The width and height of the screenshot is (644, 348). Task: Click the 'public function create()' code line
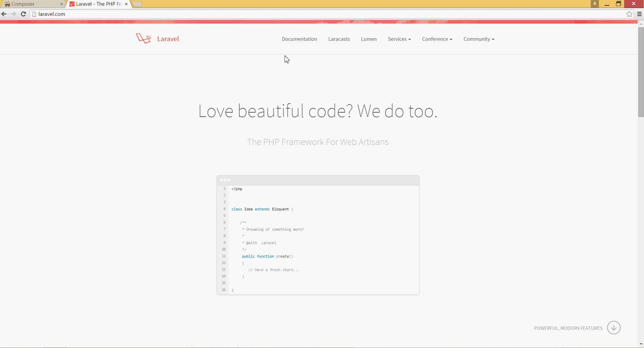(x=267, y=256)
